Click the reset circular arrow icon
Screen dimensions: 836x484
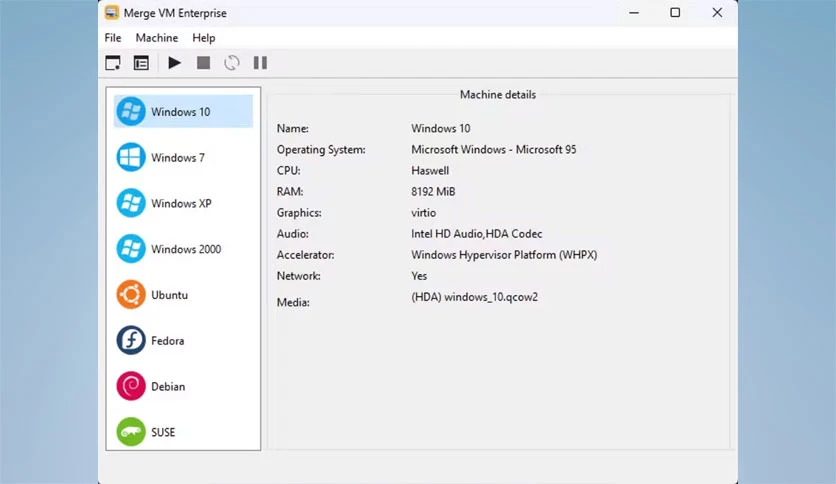(x=231, y=63)
